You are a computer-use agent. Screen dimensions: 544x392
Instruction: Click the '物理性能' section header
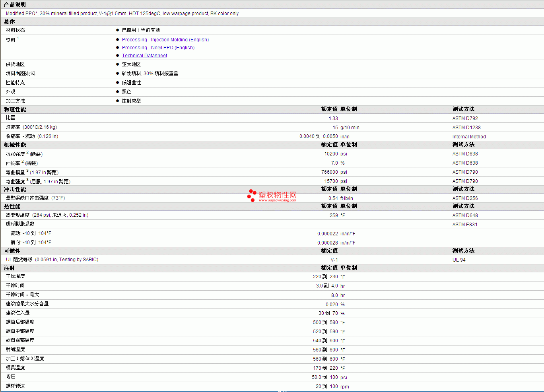point(15,109)
